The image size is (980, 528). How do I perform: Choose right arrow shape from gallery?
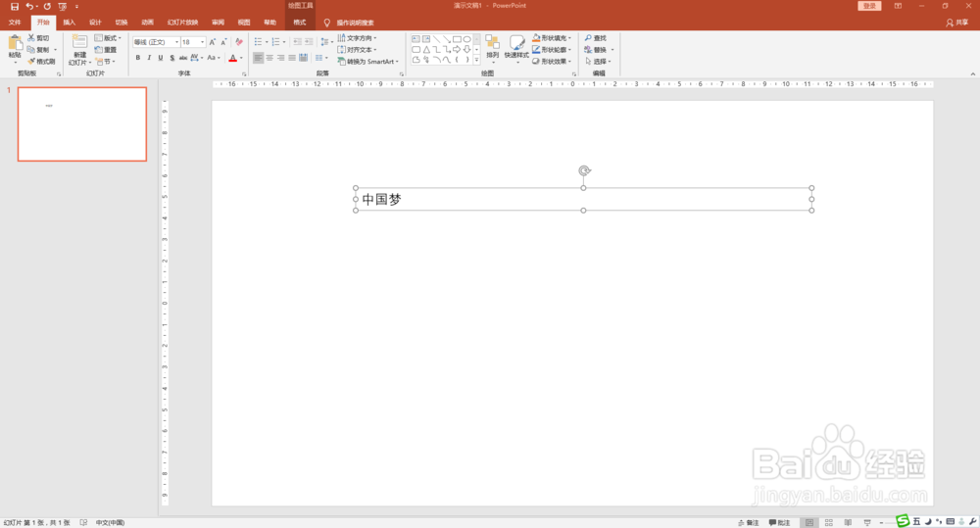(457, 49)
